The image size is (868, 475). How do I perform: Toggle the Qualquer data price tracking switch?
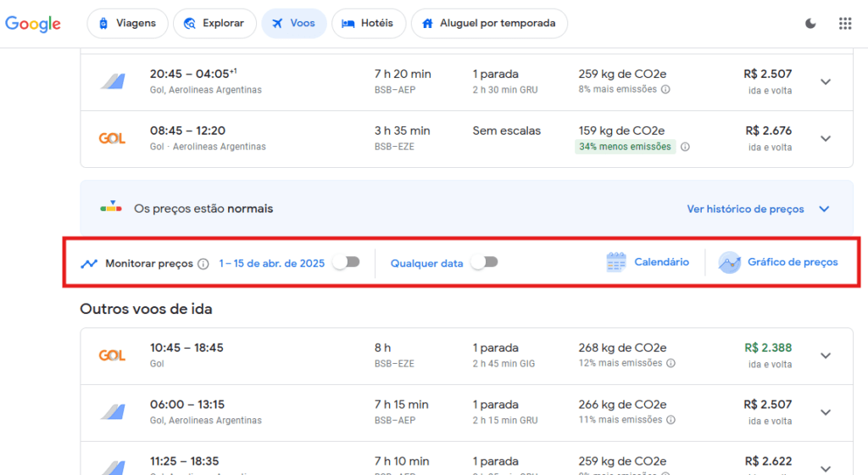pos(484,263)
